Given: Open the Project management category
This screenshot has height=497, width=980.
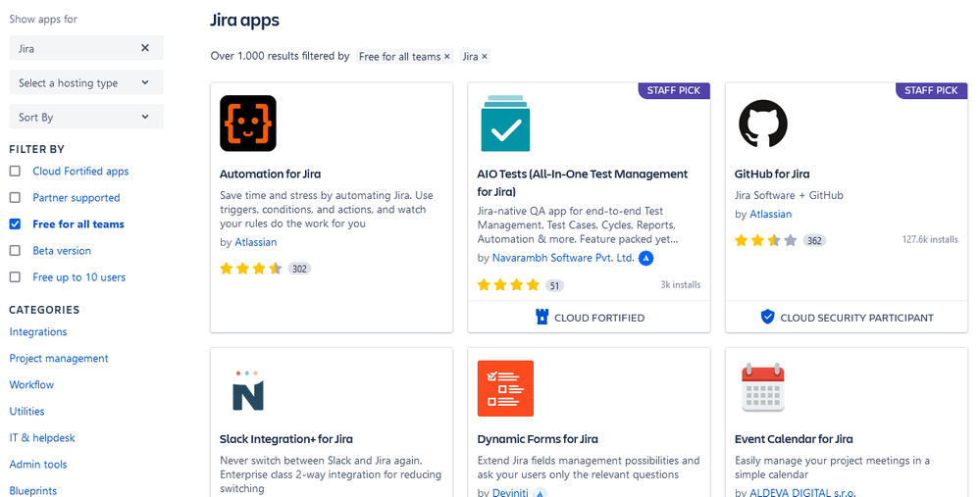Looking at the screenshot, I should click(x=59, y=359).
